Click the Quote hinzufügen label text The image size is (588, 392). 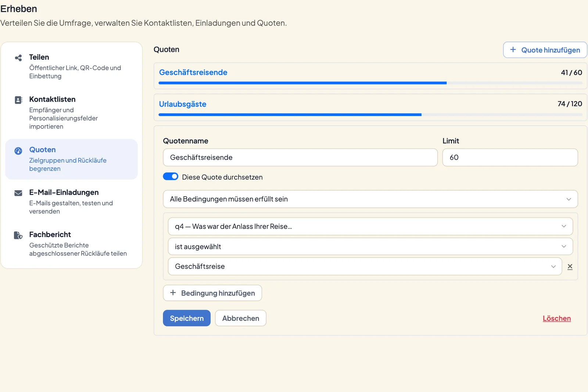pyautogui.click(x=551, y=50)
